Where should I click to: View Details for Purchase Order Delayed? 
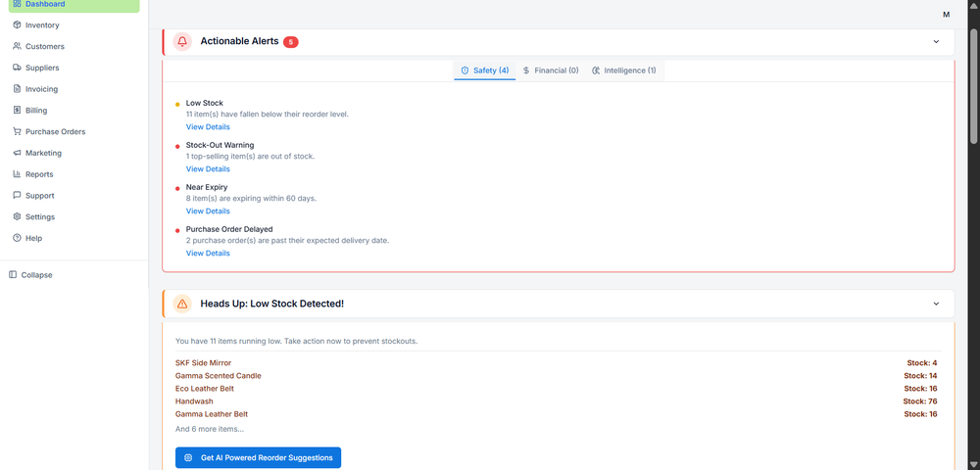click(208, 254)
